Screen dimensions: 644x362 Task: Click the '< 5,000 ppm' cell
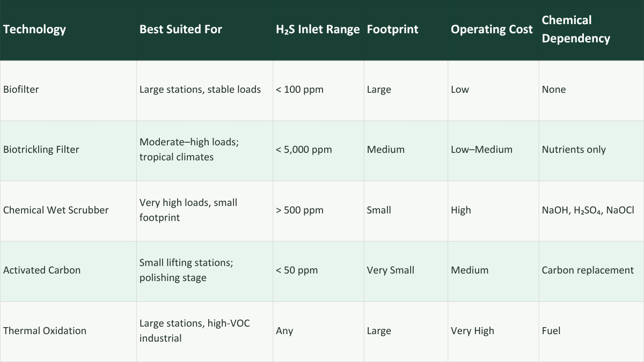coord(304,150)
